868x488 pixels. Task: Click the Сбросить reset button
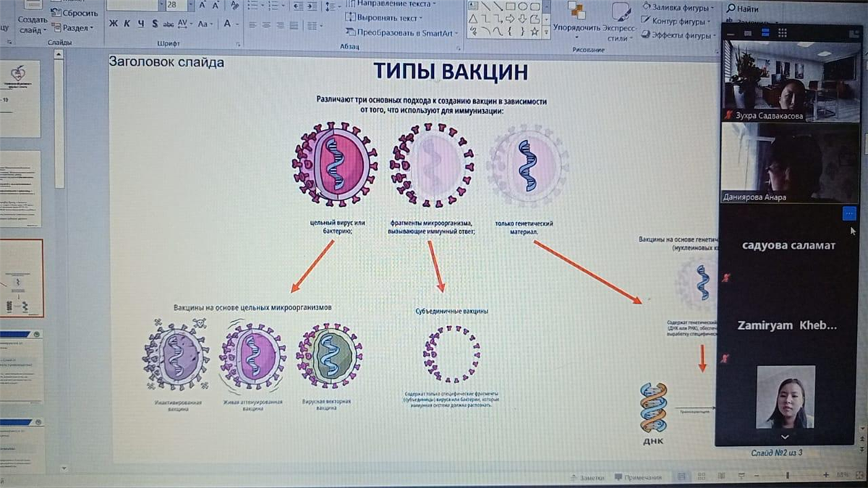click(x=75, y=13)
